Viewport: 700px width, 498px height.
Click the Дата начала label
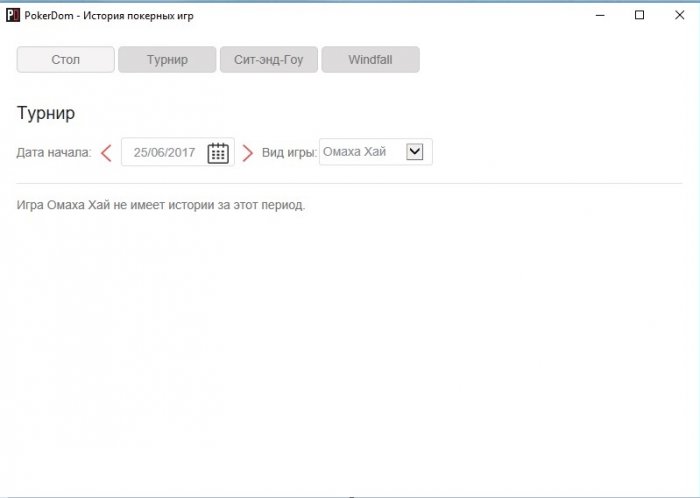point(54,153)
